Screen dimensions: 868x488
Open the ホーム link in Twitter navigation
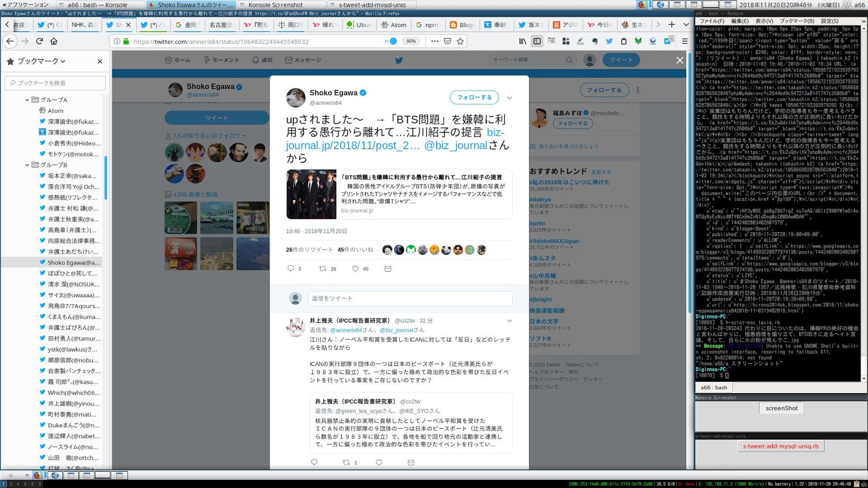[177, 60]
